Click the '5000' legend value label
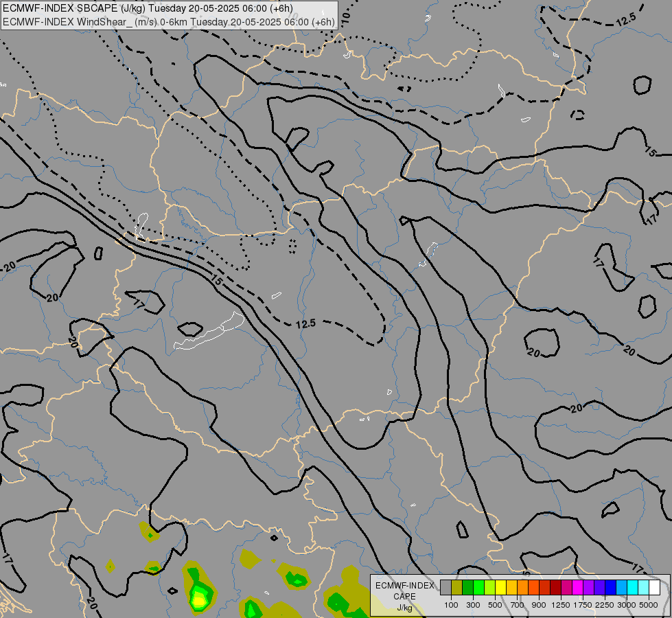 pos(649,605)
